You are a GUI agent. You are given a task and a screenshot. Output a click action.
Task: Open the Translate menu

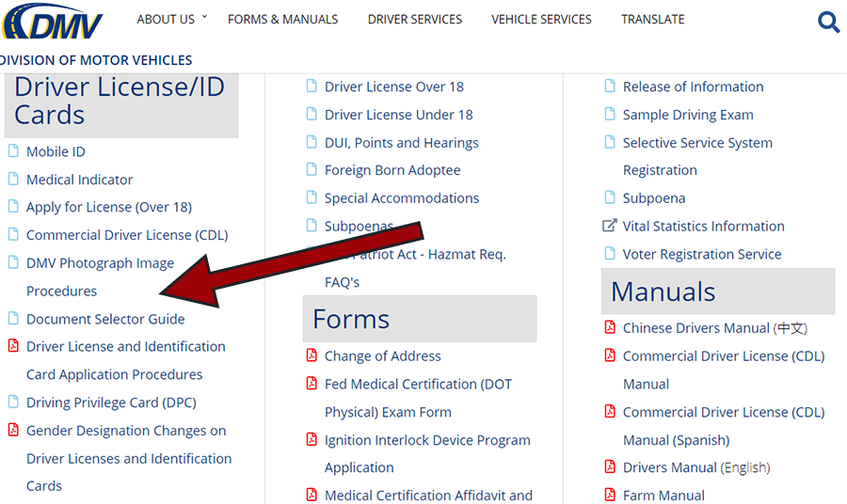click(652, 20)
